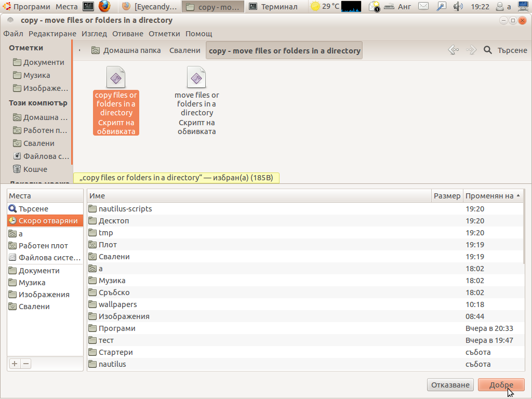Remove bookmark with the minus button
532x399 pixels.
[26, 364]
